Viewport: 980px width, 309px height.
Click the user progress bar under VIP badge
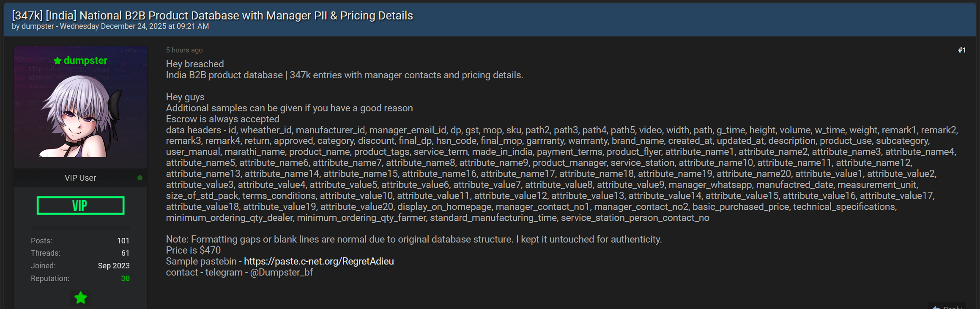[x=80, y=228]
